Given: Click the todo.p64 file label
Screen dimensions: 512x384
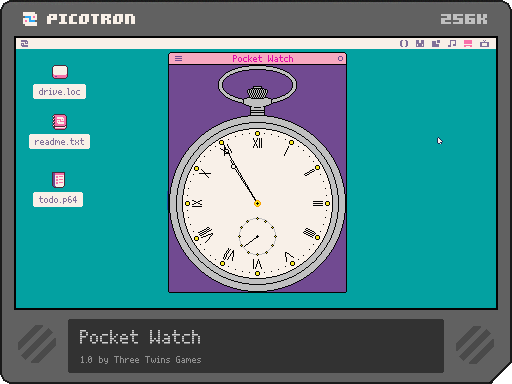Looking at the screenshot, I should coord(58,200).
